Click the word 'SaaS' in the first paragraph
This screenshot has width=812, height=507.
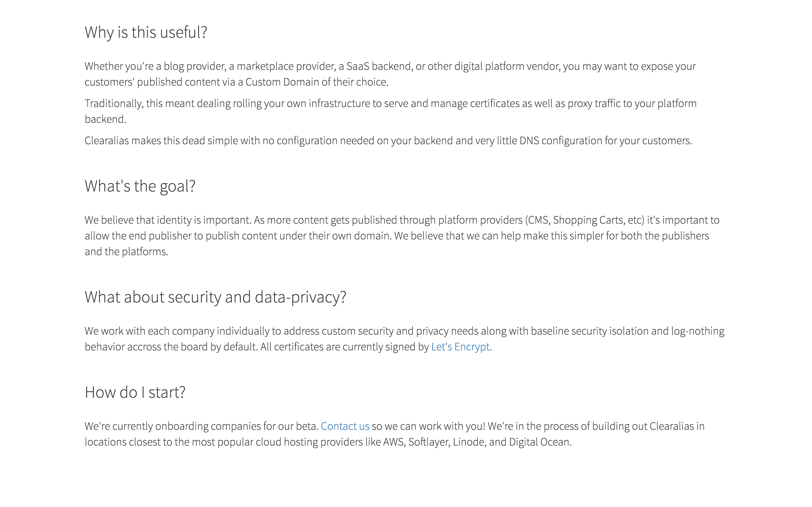pyautogui.click(x=357, y=66)
